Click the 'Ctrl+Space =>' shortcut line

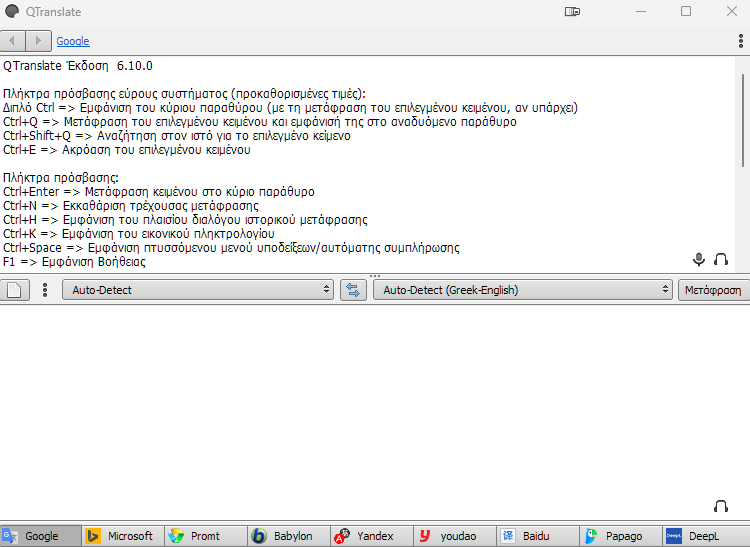(231, 248)
